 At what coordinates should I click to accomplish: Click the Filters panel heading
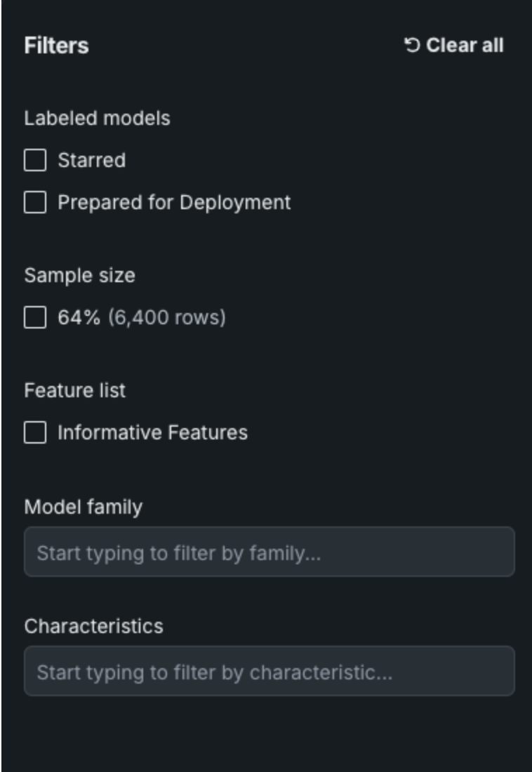pos(56,46)
